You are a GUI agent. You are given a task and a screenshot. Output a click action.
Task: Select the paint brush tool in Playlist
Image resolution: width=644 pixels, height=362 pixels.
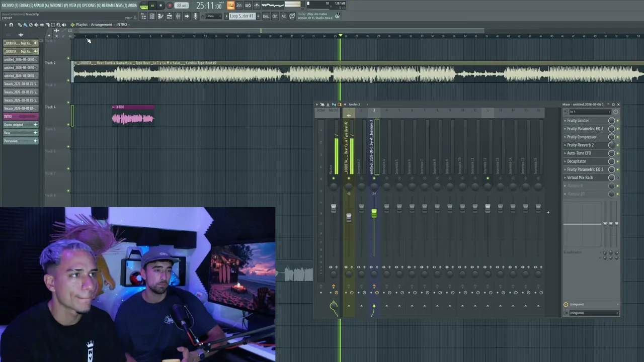click(25, 25)
